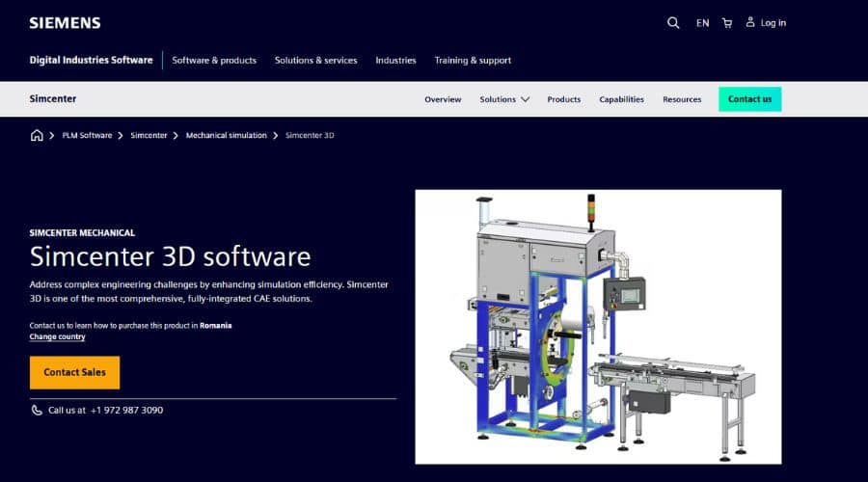Select the Capabilities tab
868x482 pixels.
[x=622, y=99]
